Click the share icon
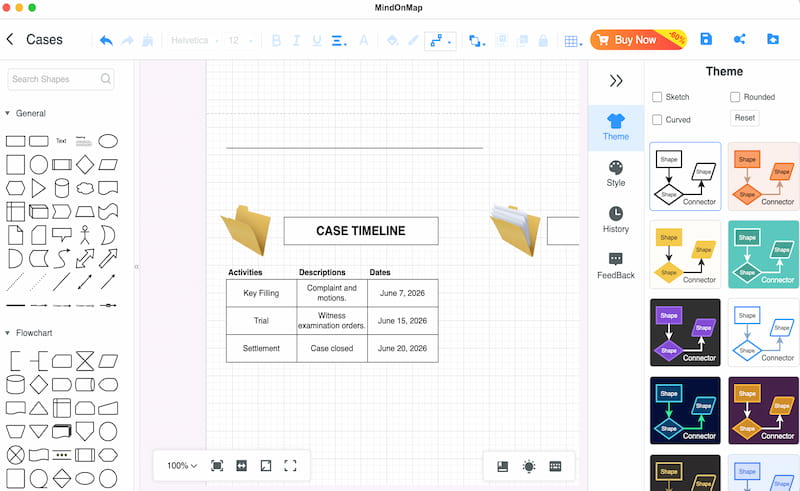800x491 pixels. coord(739,39)
